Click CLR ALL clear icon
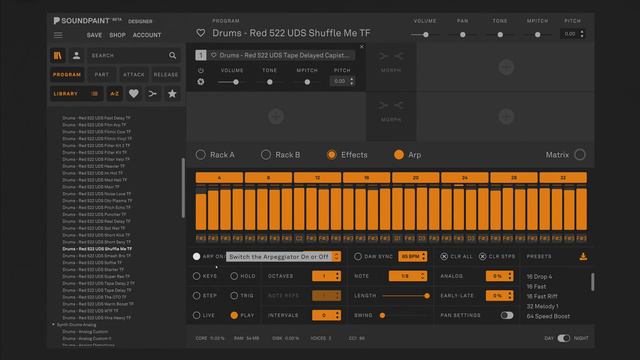Screen dimensions: 640x360 coord(444,256)
